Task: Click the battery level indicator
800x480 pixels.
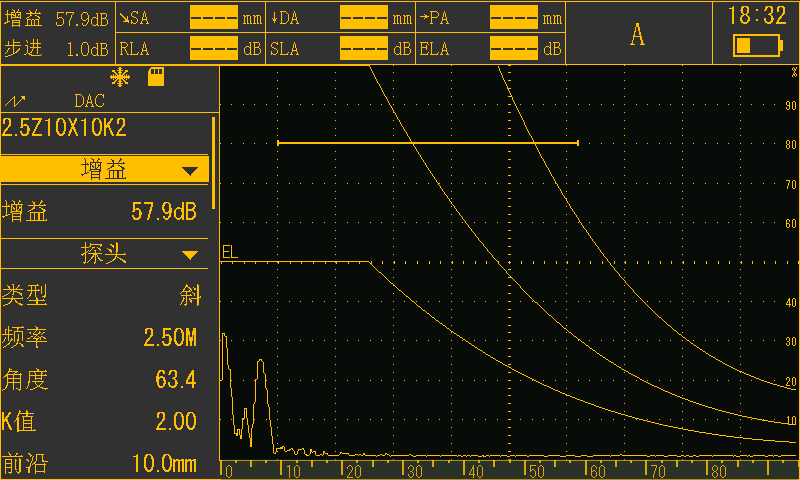Action: [758, 45]
